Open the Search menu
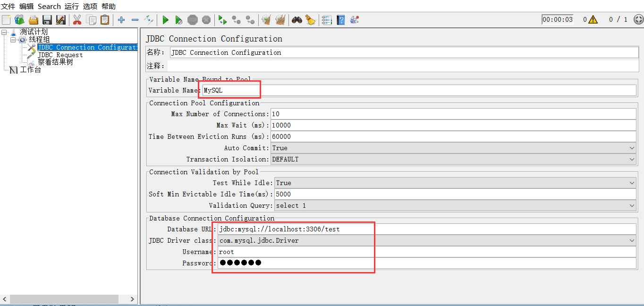The width and height of the screenshot is (644, 306). click(49, 6)
